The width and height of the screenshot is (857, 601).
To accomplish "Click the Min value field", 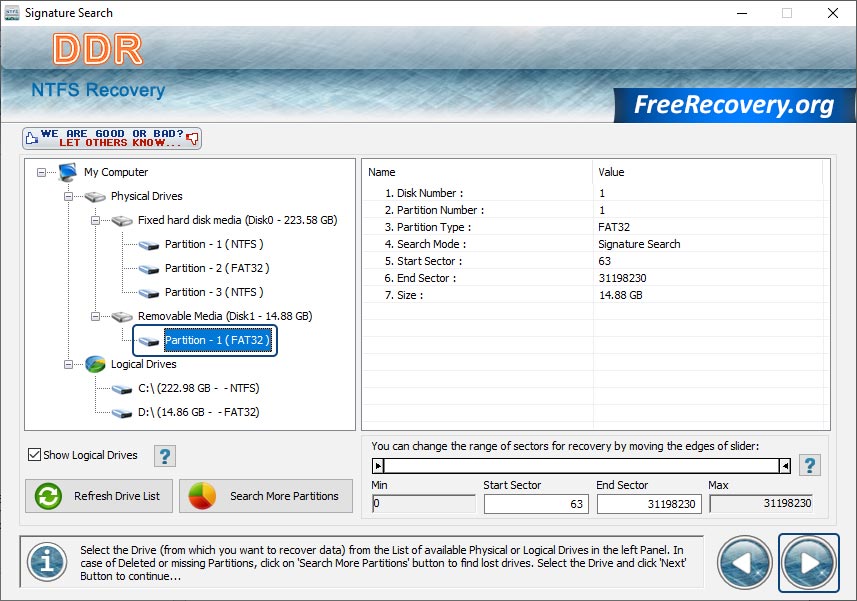I will tap(424, 504).
